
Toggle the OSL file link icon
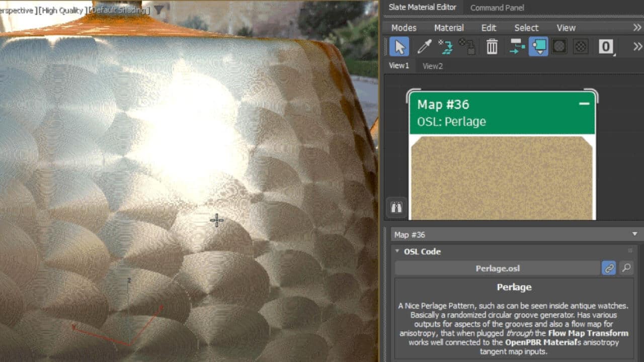(609, 268)
